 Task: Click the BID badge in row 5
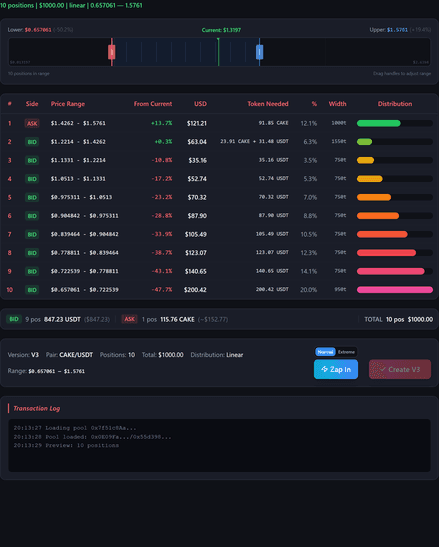click(x=32, y=197)
